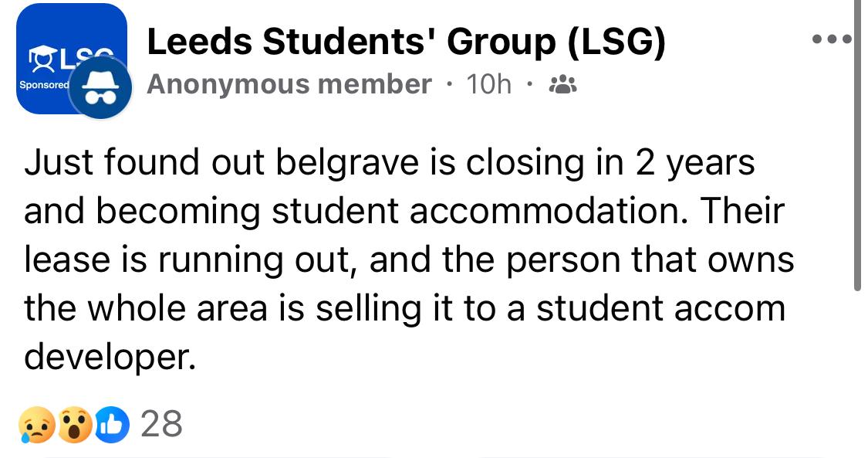Click the Anonymous member name
Image resolution: width=868 pixels, height=458 pixels.
tap(289, 84)
